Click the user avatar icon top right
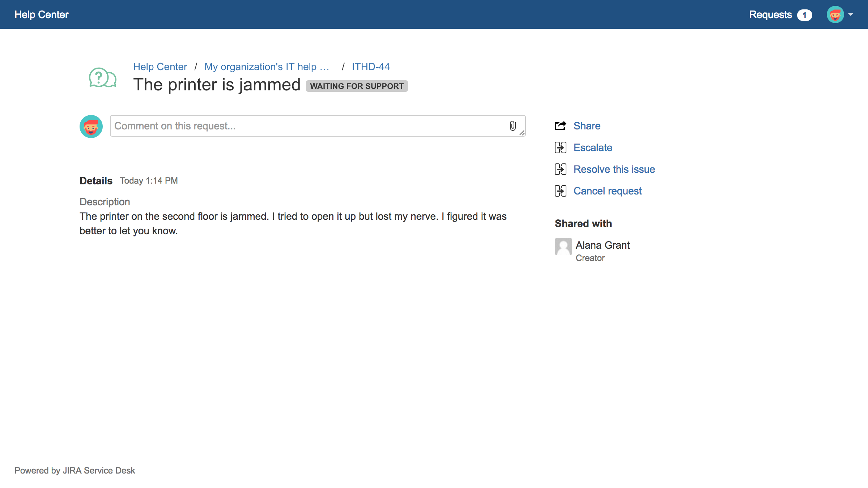 [x=835, y=14]
